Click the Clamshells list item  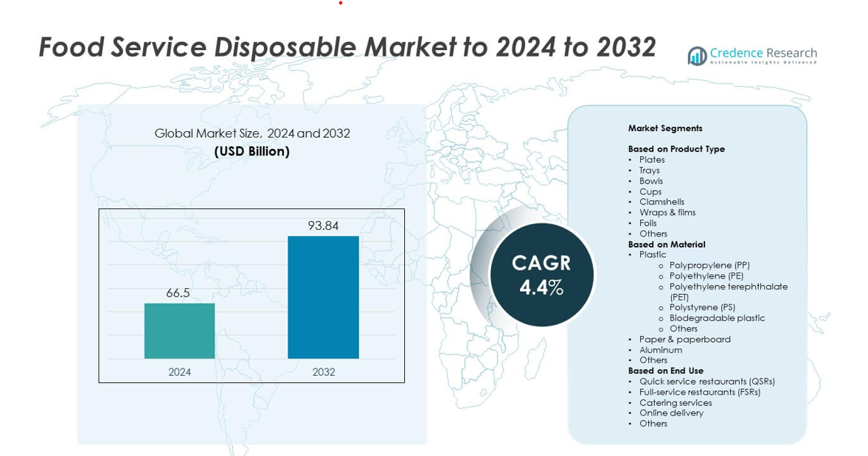coord(662,202)
